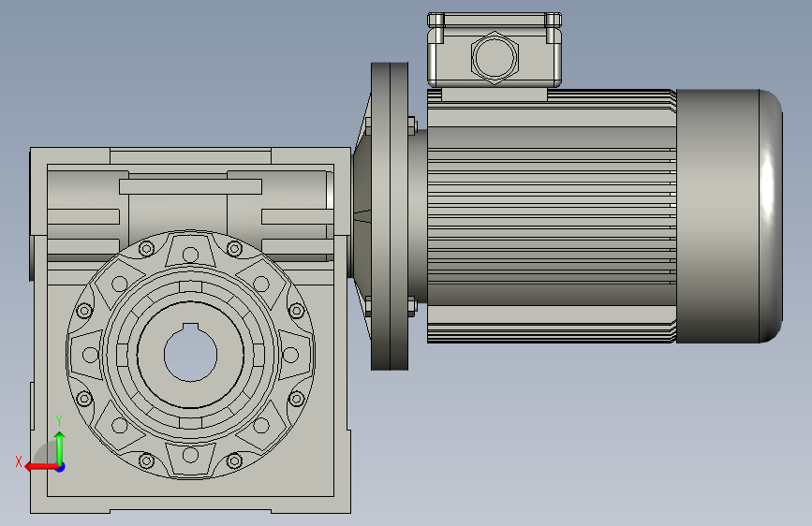Select the terminal box lid on top of the motor
This screenshot has height=526, width=812.
pyautogui.click(x=495, y=21)
